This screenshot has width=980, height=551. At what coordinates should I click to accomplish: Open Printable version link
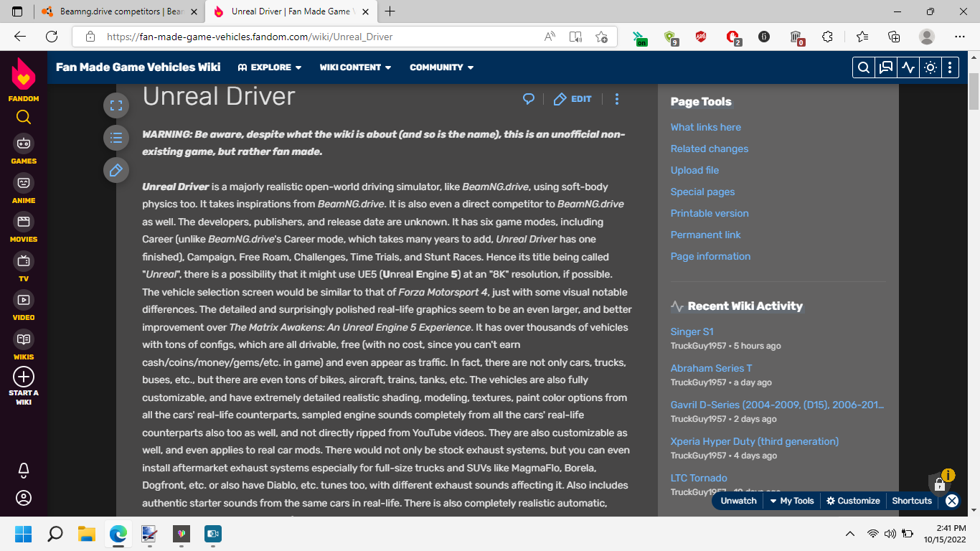tap(710, 213)
